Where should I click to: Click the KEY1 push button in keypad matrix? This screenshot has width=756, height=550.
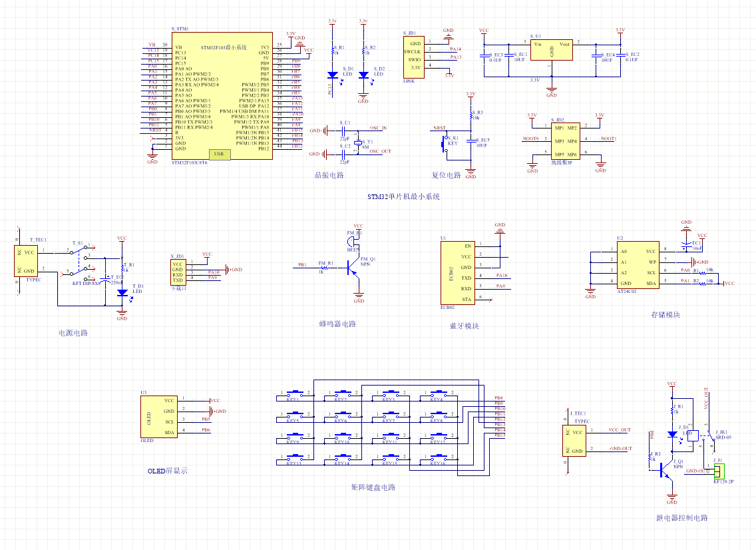coord(295,394)
